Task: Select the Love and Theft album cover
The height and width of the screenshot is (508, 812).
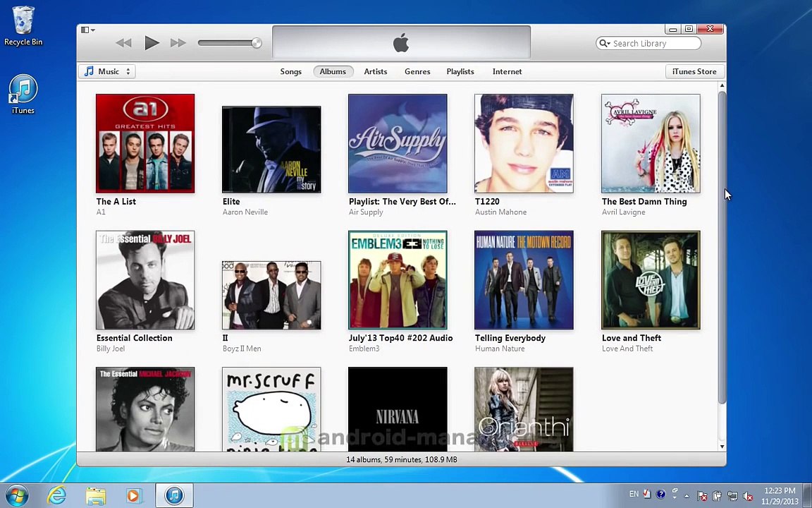Action: [651, 280]
